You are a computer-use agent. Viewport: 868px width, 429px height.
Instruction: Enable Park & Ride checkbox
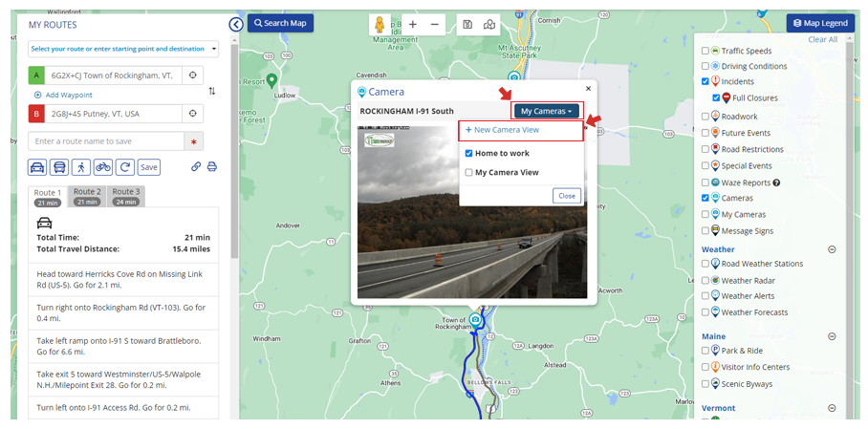705,351
